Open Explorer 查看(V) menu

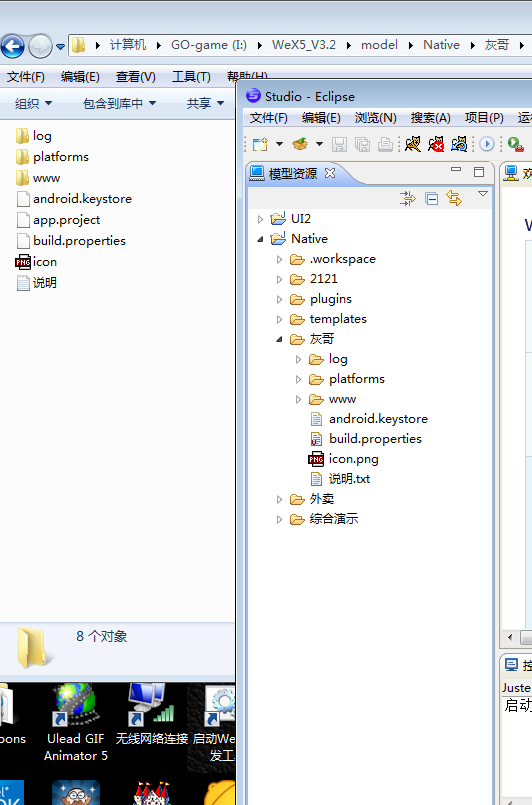tap(136, 77)
